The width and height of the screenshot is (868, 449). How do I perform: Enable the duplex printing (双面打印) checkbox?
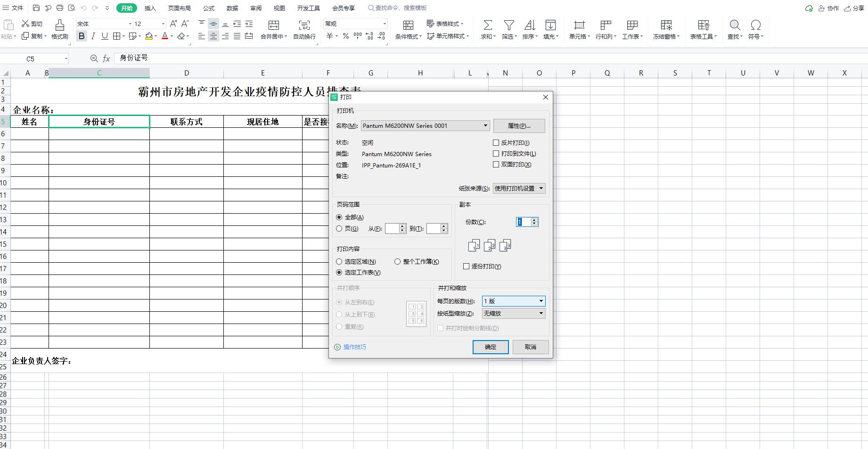(496, 165)
